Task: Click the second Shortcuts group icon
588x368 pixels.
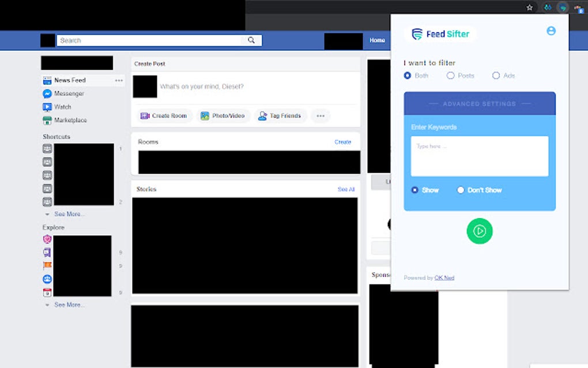Action: (47, 162)
